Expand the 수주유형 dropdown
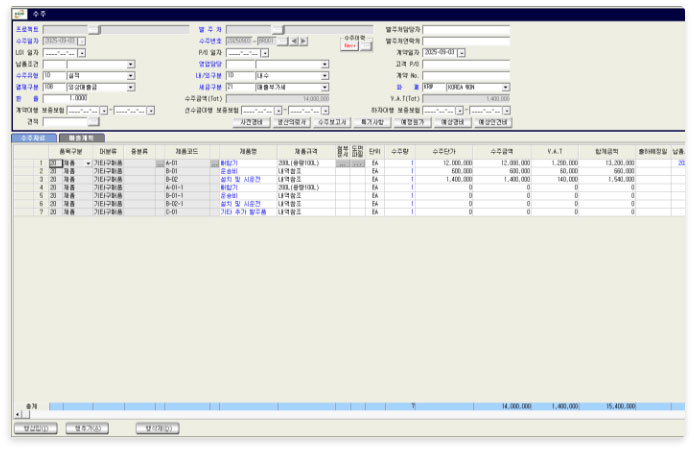Viewport: 694px width, 450px height. (x=130, y=75)
